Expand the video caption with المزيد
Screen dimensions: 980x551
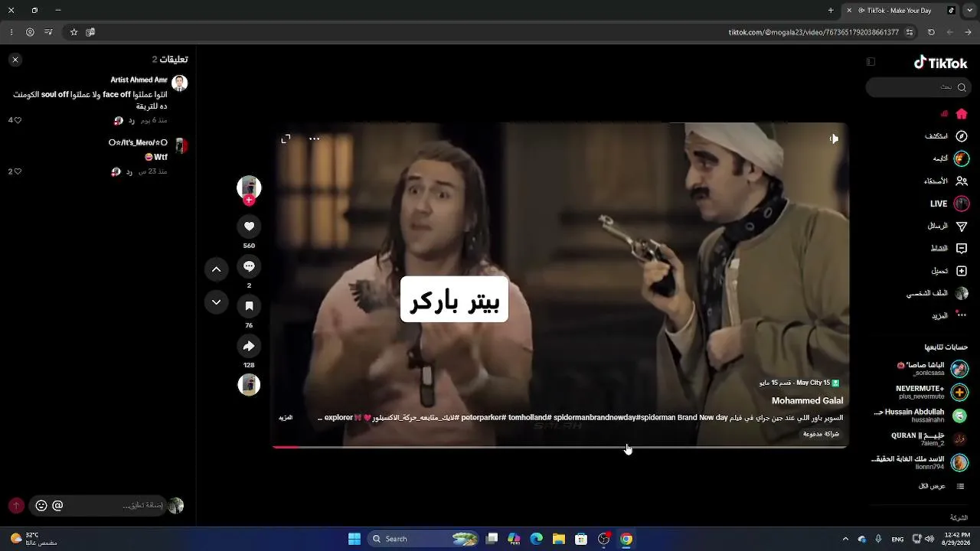pos(286,418)
